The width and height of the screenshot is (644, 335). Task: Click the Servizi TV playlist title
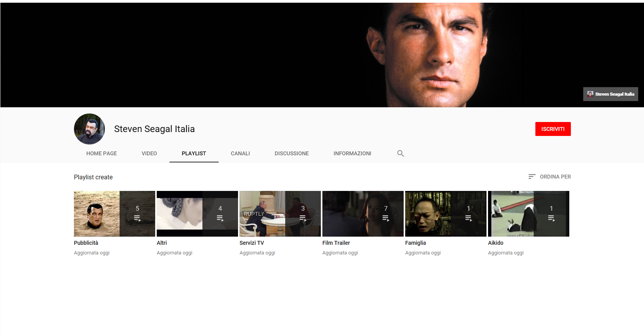252,243
